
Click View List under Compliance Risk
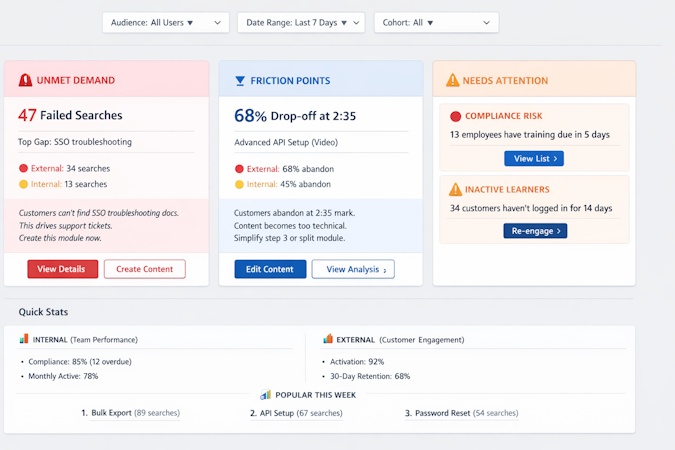click(534, 158)
